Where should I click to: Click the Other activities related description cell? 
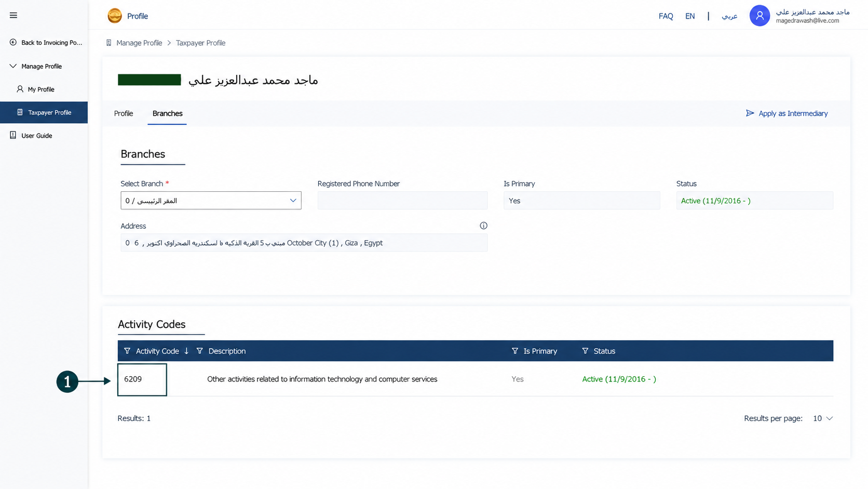[x=322, y=379]
